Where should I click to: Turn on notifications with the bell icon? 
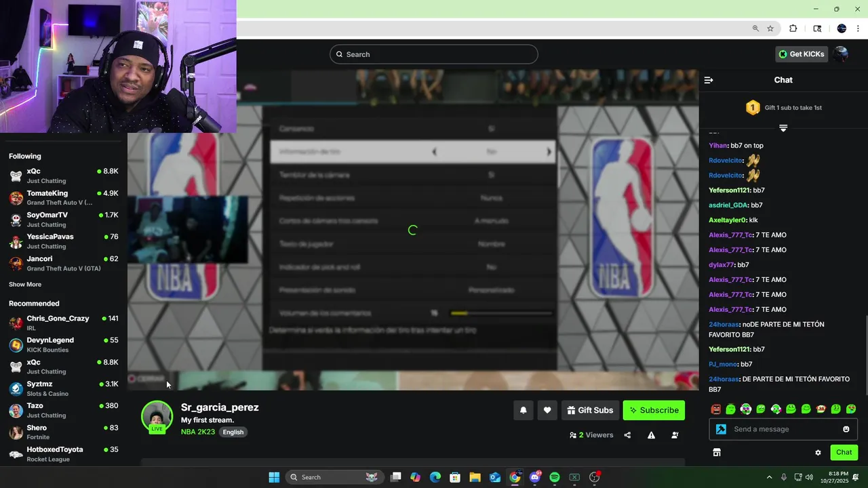click(523, 410)
